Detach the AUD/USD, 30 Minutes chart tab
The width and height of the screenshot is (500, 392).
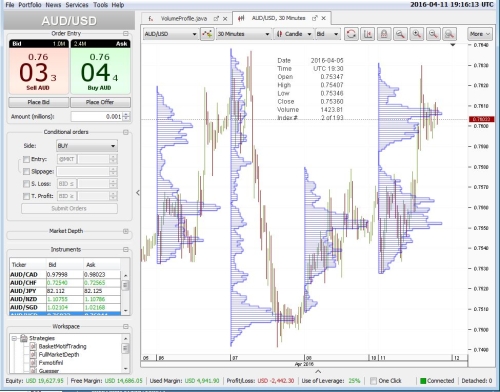pyautogui.click(x=314, y=18)
